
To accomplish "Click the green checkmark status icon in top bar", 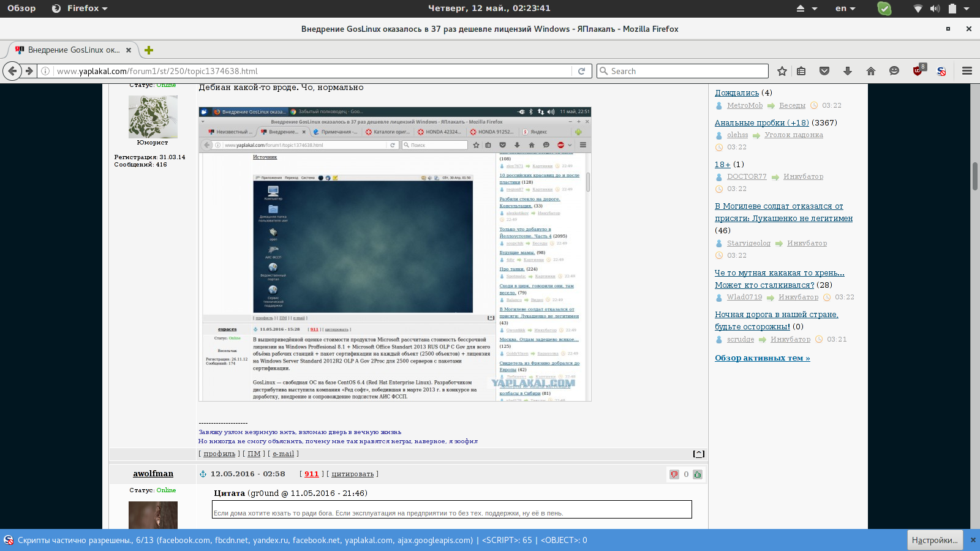I will (884, 9).
